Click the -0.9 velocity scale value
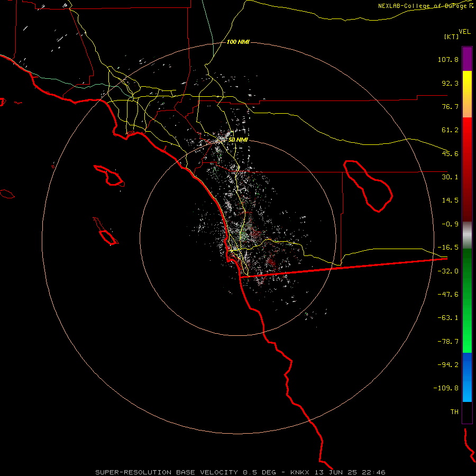This screenshot has height=476, width=476. click(x=450, y=224)
